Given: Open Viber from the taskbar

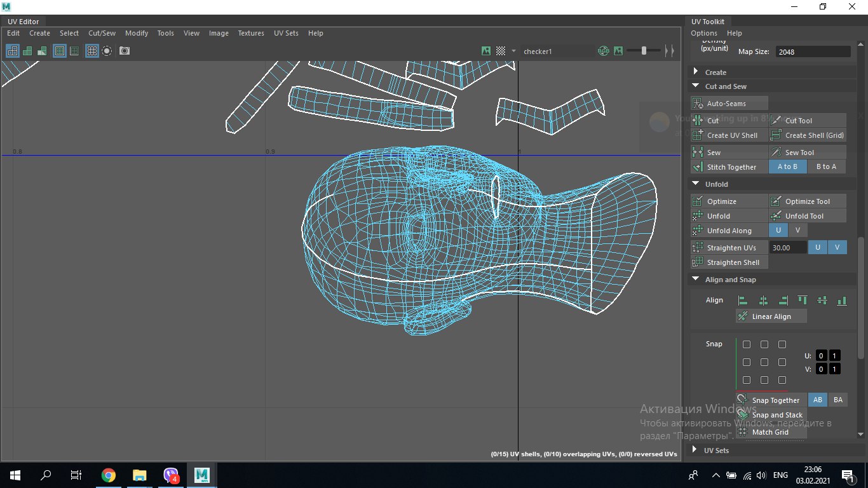Looking at the screenshot, I should (171, 475).
